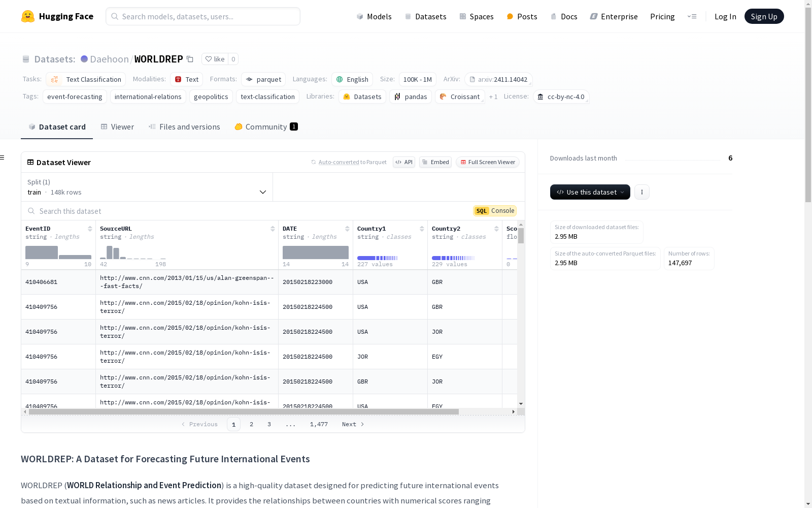Click the event-forecasting tag
Screen dimensions: 812x508
[75, 97]
